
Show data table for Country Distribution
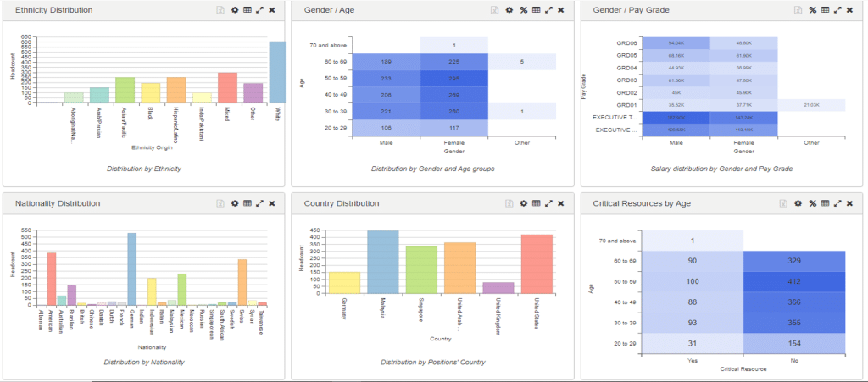[x=536, y=203]
